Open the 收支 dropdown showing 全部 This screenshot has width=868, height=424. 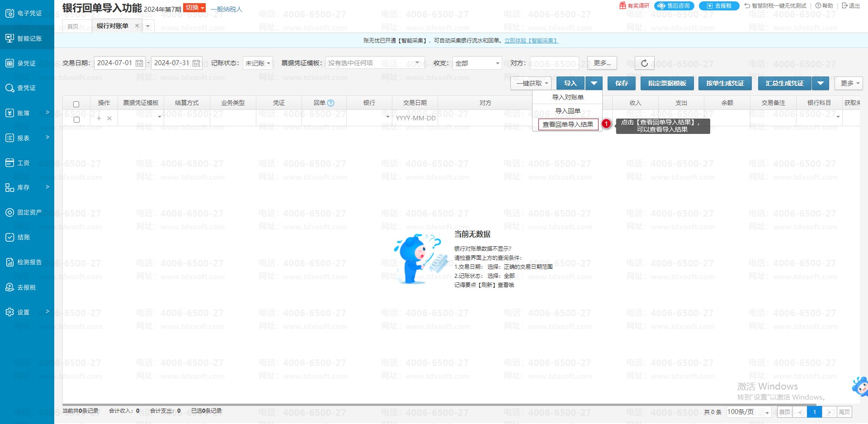(477, 63)
